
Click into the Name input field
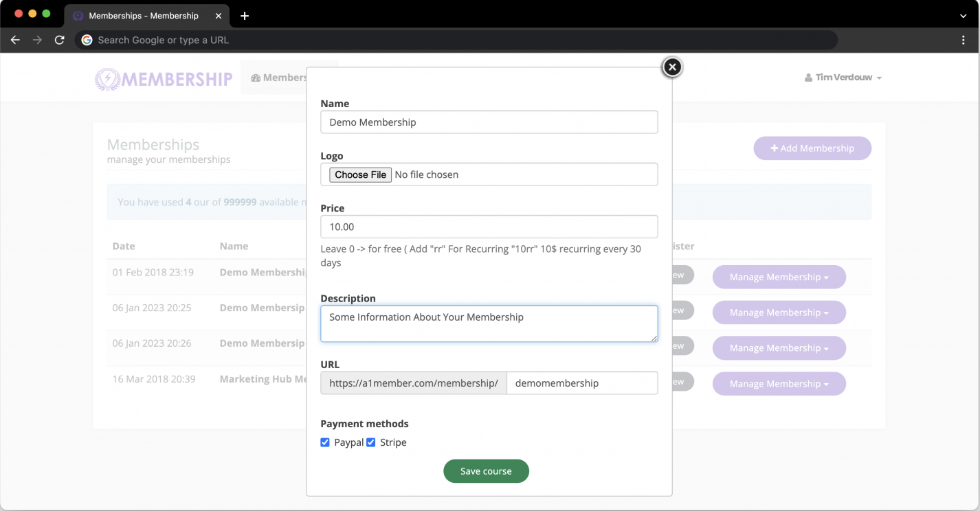[489, 122]
